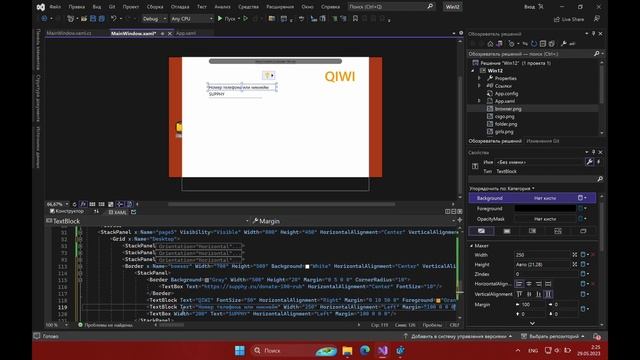The height and width of the screenshot is (360, 640).
Task: Click search magnifier in Properties search box
Action: (600, 179)
